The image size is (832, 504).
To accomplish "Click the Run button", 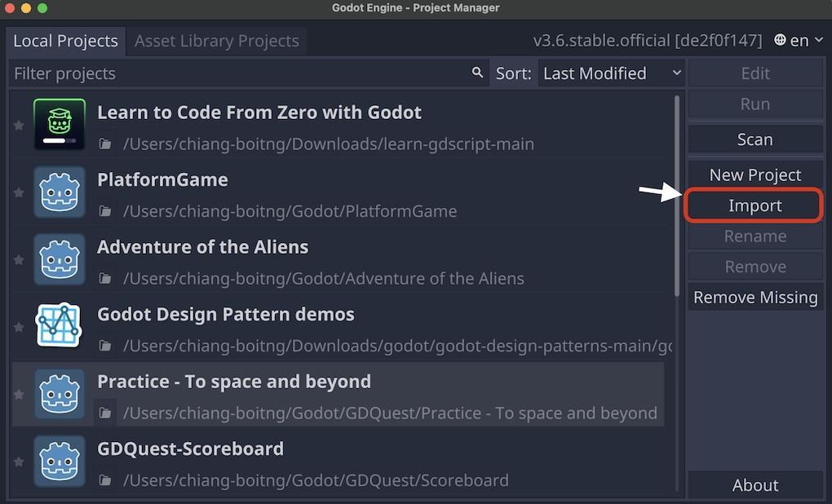I will (x=755, y=104).
